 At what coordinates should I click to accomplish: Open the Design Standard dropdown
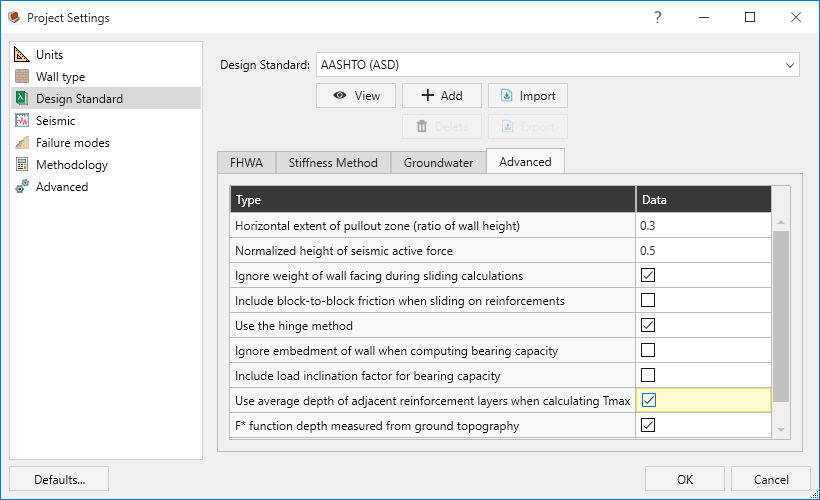click(557, 65)
